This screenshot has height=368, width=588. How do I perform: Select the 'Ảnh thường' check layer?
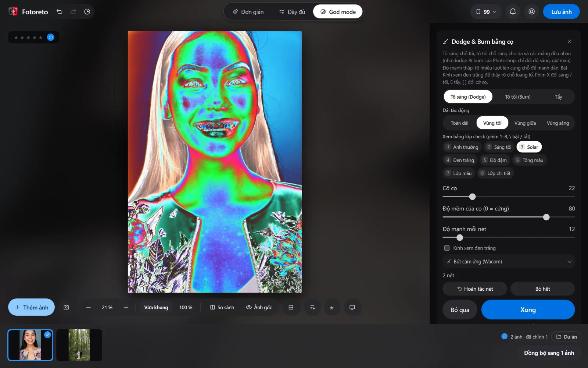tap(462, 147)
